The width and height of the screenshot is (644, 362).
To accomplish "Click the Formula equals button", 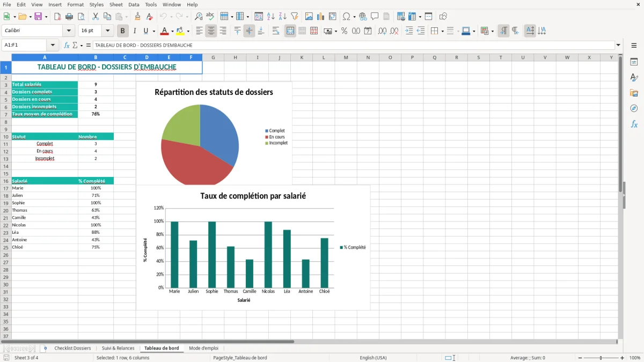I will 89,46.
